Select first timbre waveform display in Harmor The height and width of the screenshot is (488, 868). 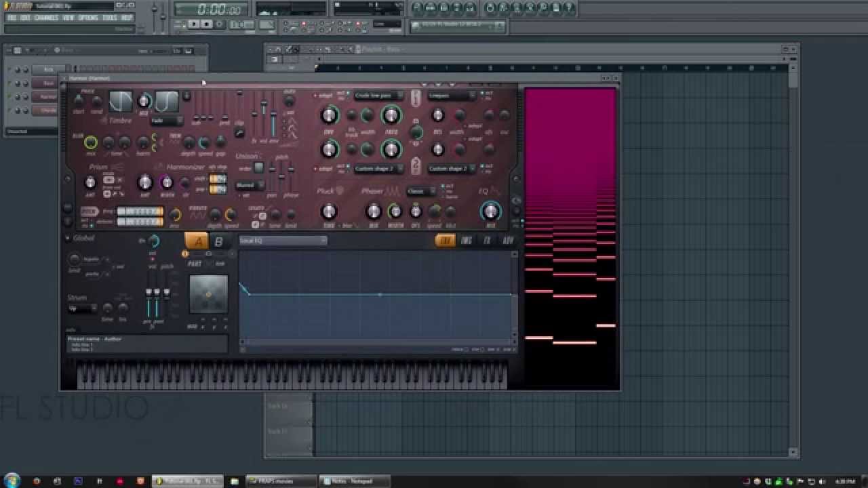pos(121,101)
